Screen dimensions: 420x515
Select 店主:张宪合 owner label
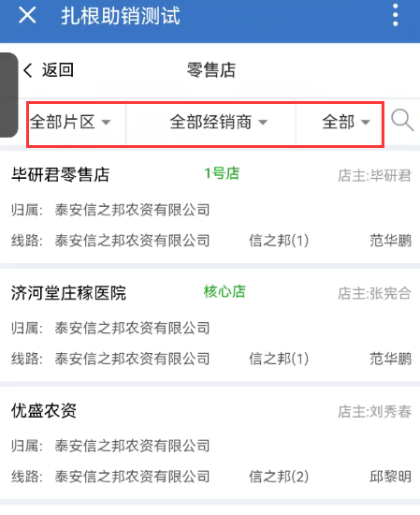[x=374, y=293]
